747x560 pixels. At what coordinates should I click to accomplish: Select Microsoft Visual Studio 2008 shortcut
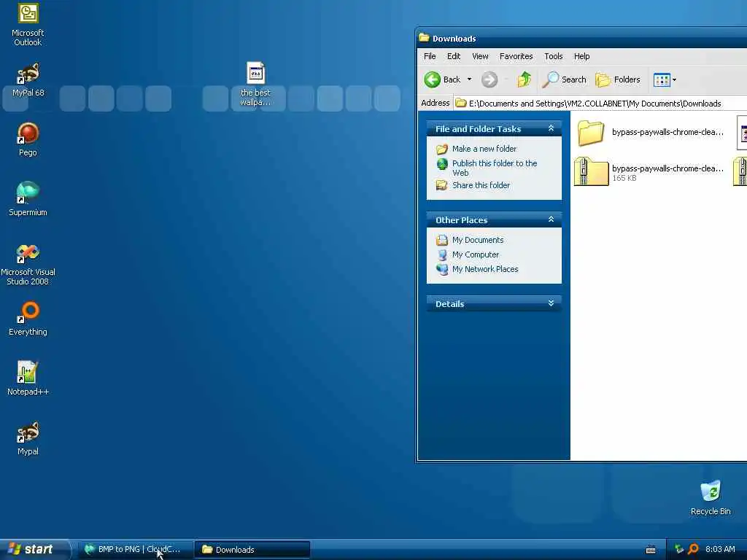pyautogui.click(x=28, y=264)
